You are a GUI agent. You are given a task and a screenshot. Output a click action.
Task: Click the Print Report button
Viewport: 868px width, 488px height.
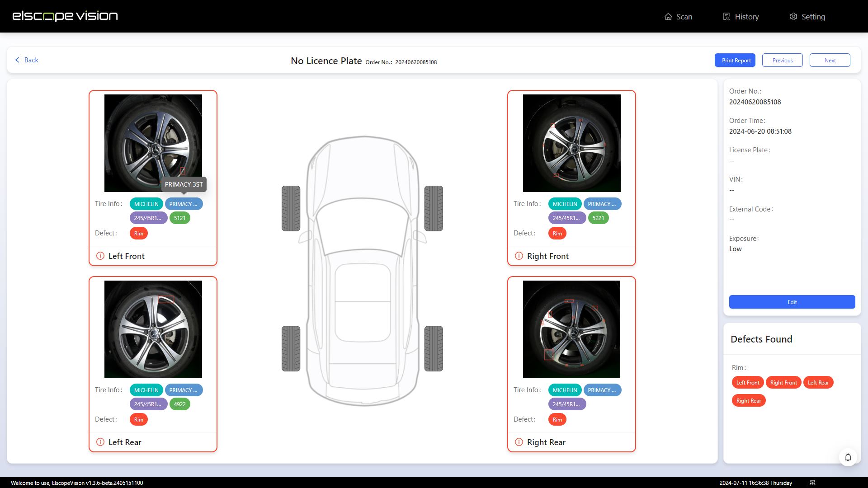click(735, 60)
